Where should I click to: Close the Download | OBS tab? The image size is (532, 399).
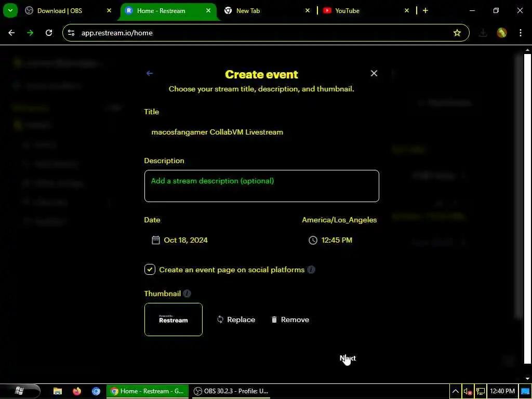click(x=109, y=11)
